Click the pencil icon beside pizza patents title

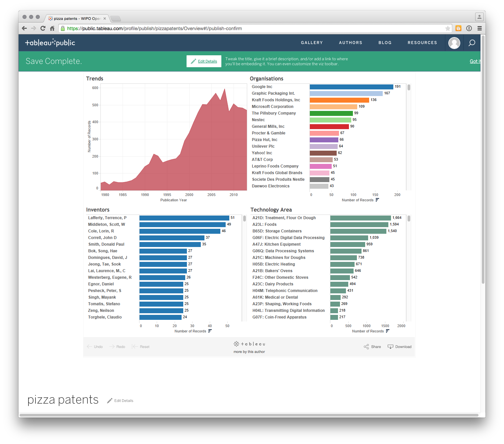click(110, 401)
